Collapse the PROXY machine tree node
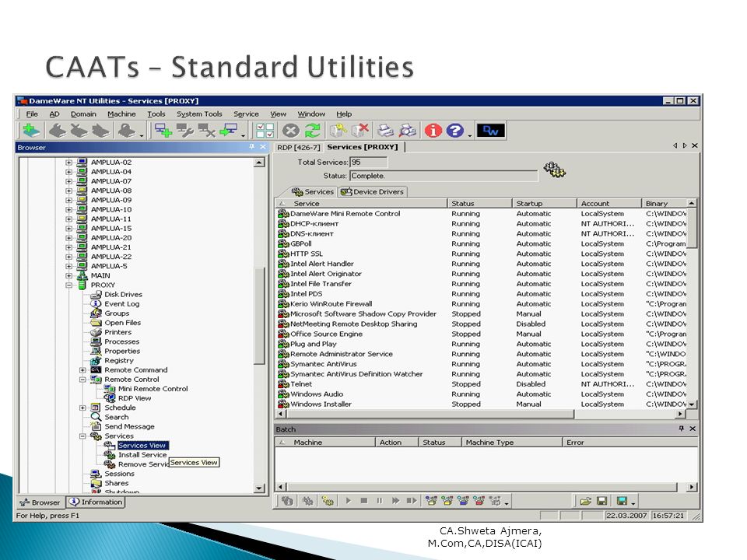Image resolution: width=747 pixels, height=560 pixels. [69, 285]
